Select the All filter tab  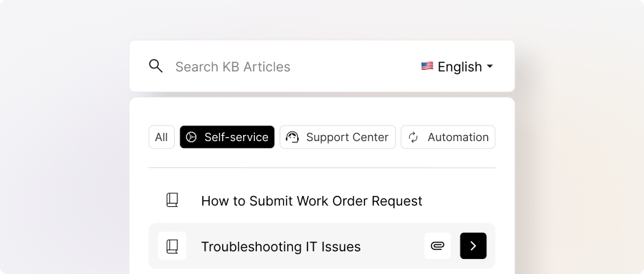click(161, 137)
